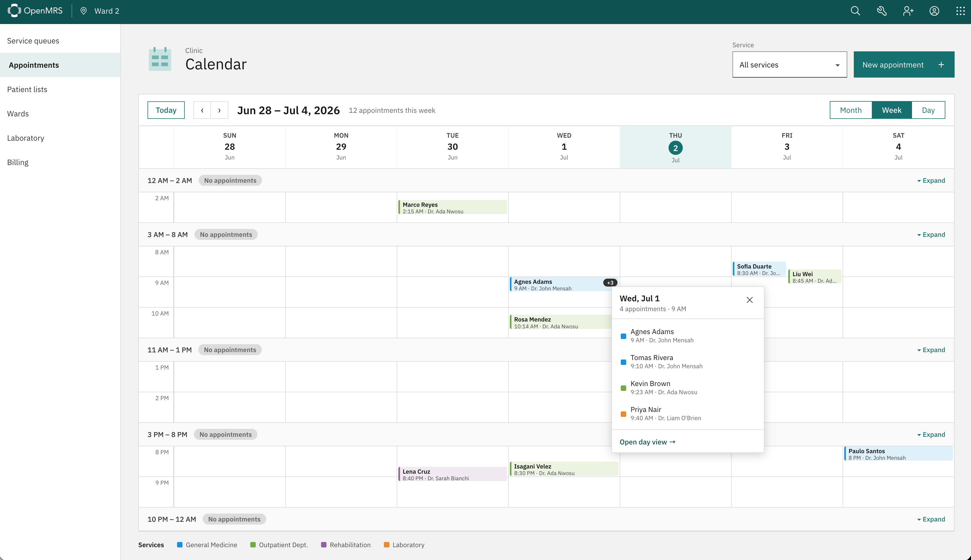Viewport: 971px width, 560px height.
Task: Expand the 3 AM – 8 AM time block
Action: (x=931, y=235)
